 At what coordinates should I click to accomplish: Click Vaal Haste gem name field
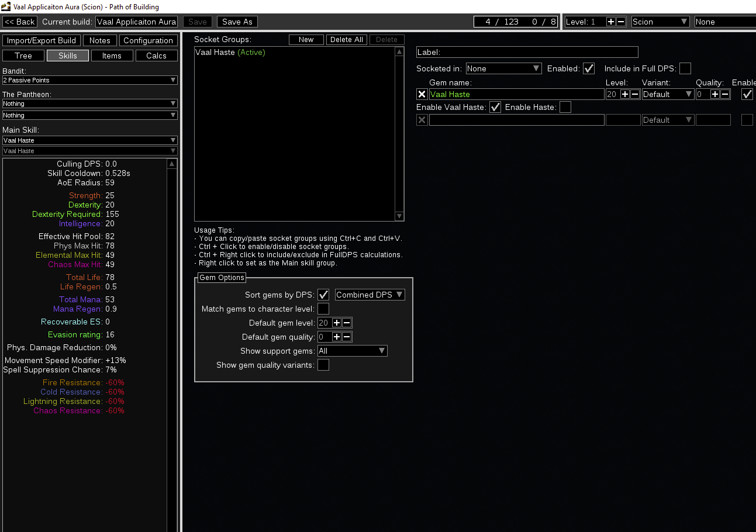(x=517, y=94)
